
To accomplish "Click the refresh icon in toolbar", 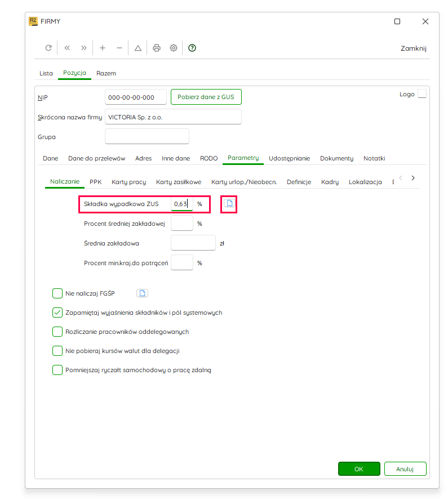I will click(48, 48).
